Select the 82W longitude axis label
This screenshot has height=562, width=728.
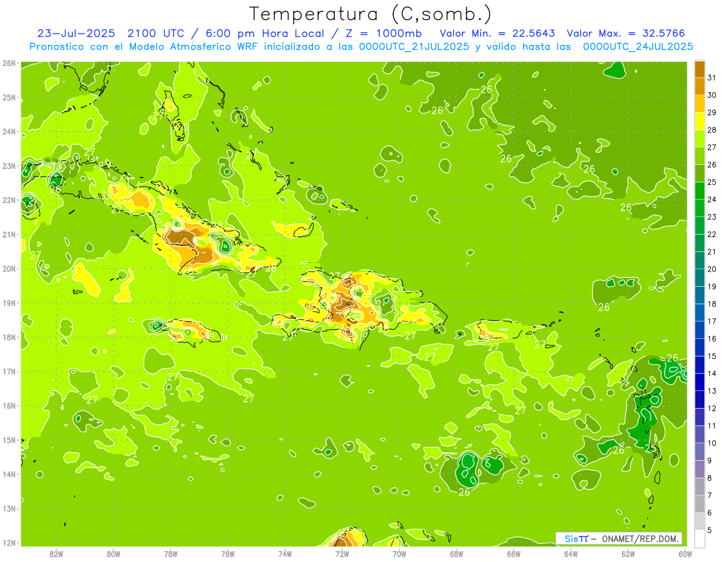56,554
